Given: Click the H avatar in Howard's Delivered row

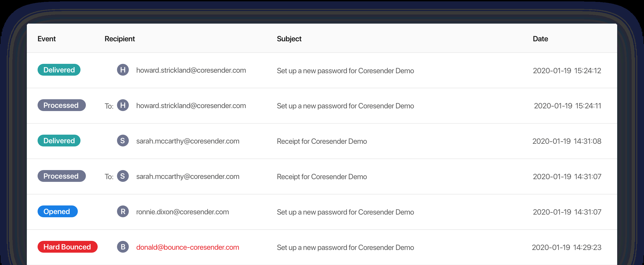Looking at the screenshot, I should pyautogui.click(x=123, y=70).
